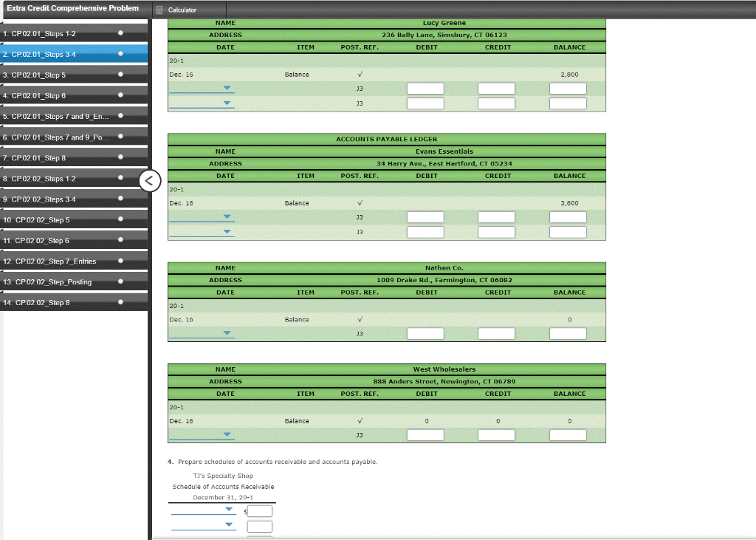Open CP.02.02_Step 7_Entries
This screenshot has width=756, height=540.
pos(74,262)
